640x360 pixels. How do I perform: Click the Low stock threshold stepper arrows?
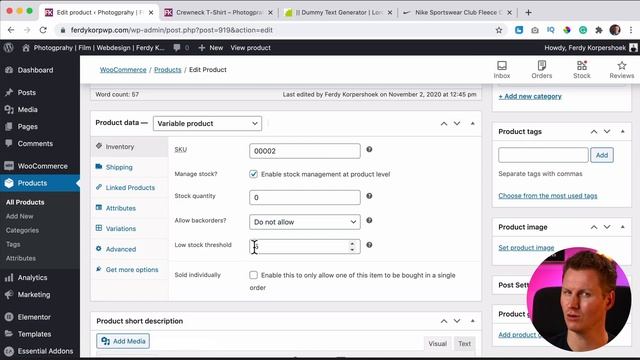click(352, 247)
